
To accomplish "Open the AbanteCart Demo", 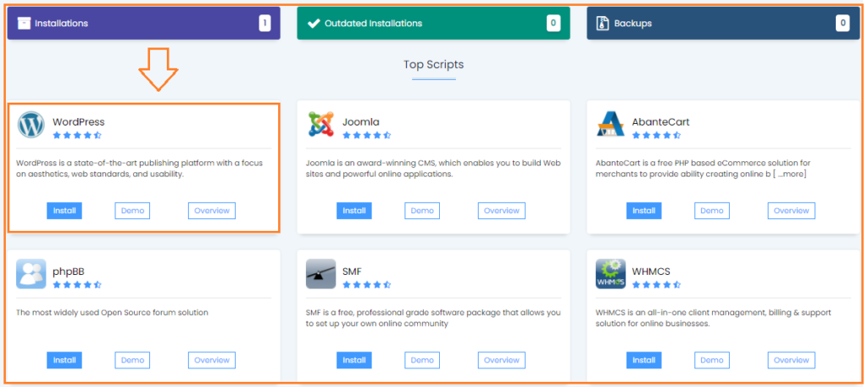I will click(x=712, y=210).
